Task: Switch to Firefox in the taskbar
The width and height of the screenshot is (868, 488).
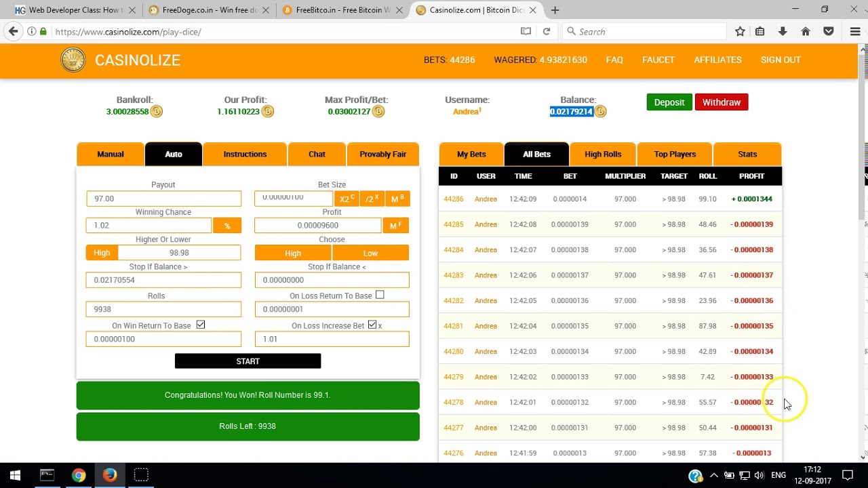Action: (x=110, y=475)
